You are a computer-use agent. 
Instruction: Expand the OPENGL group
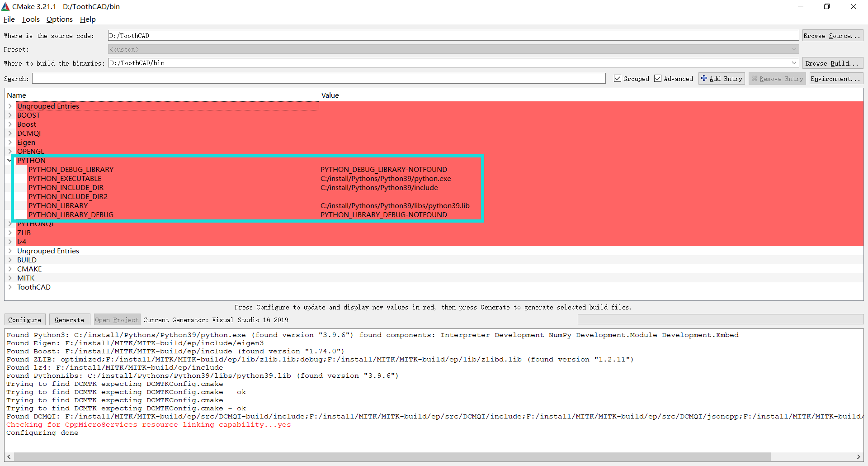(x=10, y=151)
